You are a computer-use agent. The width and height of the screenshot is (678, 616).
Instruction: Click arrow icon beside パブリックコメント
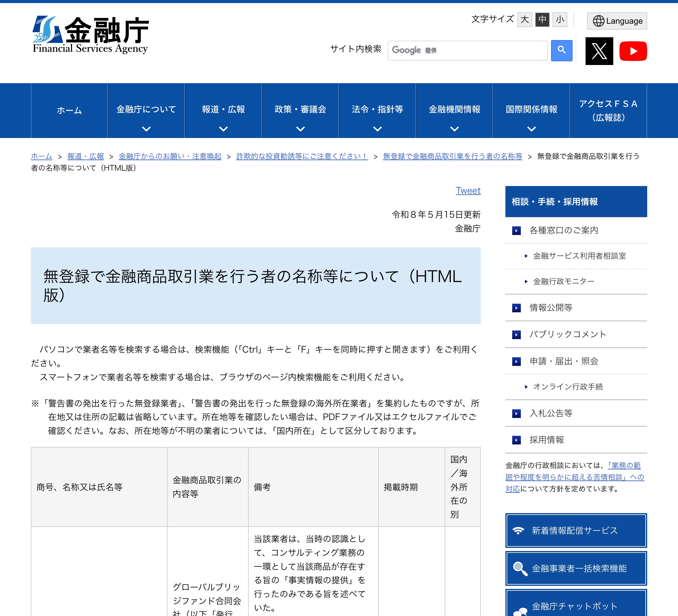pyautogui.click(x=516, y=335)
